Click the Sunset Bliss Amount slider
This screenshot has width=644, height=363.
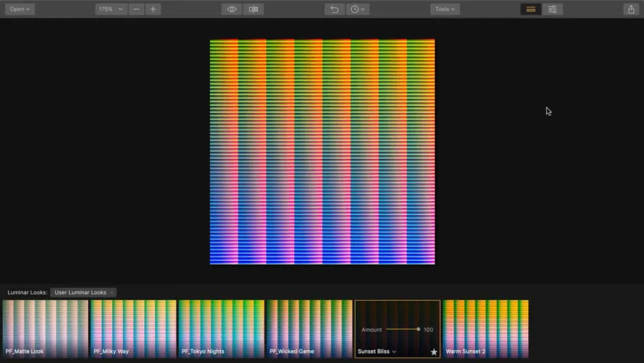click(402, 329)
